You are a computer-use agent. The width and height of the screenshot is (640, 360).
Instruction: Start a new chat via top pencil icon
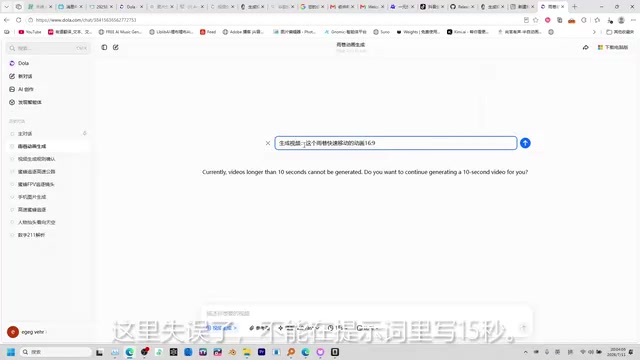[116, 47]
